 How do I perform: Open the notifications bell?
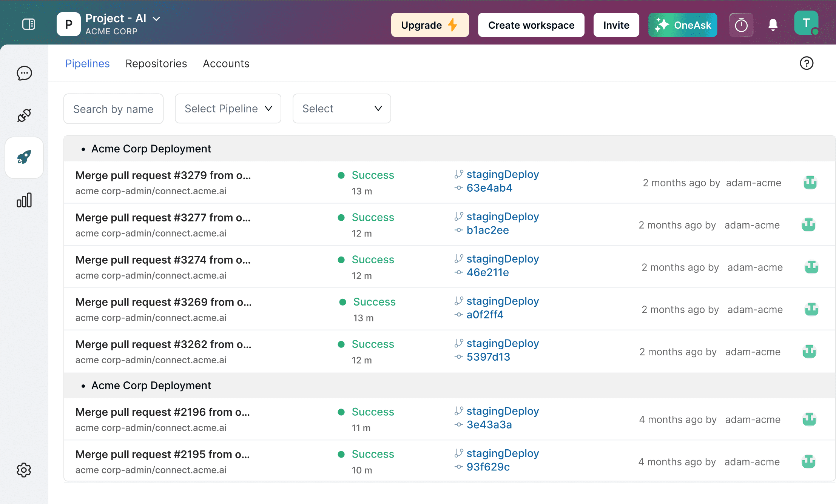pyautogui.click(x=773, y=25)
